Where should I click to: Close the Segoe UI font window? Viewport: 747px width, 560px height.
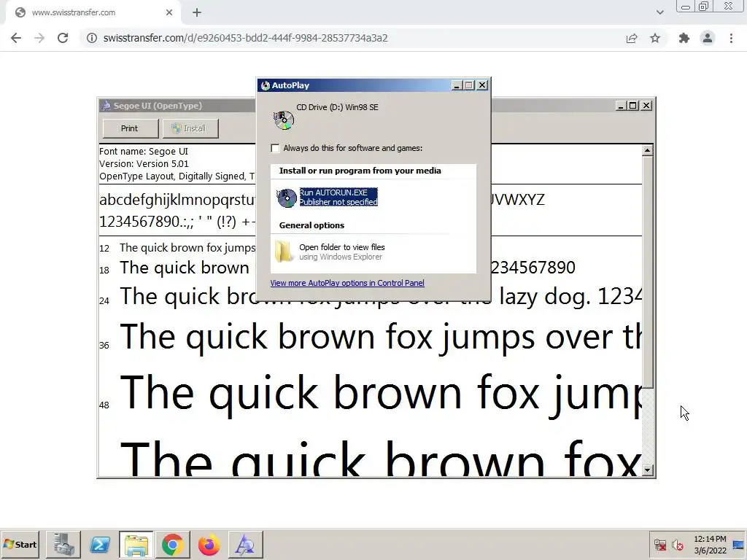(646, 106)
